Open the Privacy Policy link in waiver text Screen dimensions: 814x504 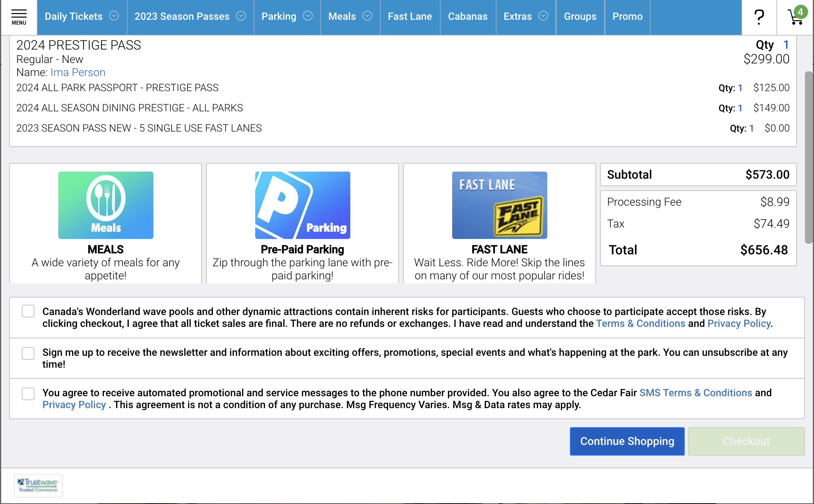739,323
